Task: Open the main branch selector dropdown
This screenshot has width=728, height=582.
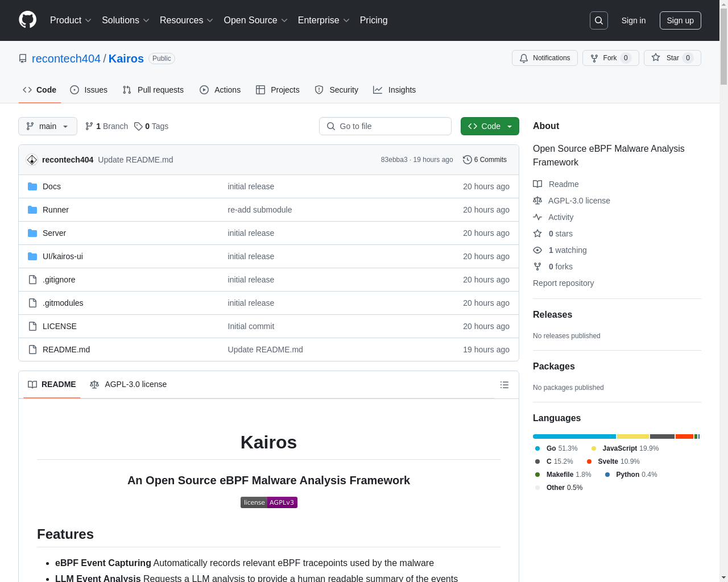Action: (48, 126)
